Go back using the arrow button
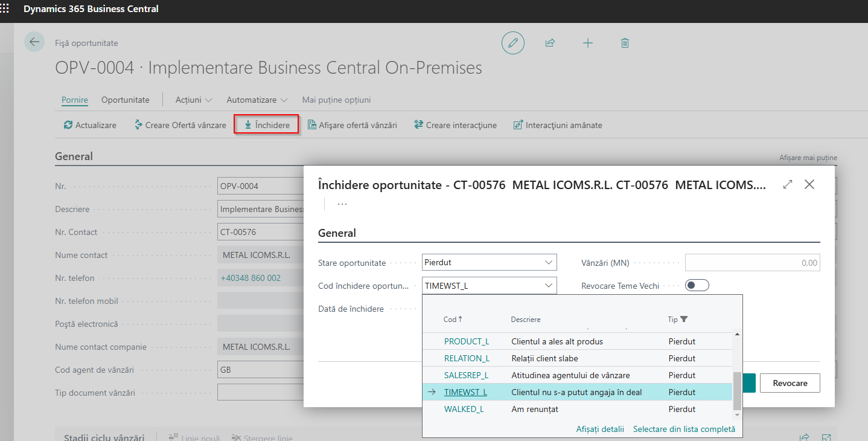 pos(34,42)
